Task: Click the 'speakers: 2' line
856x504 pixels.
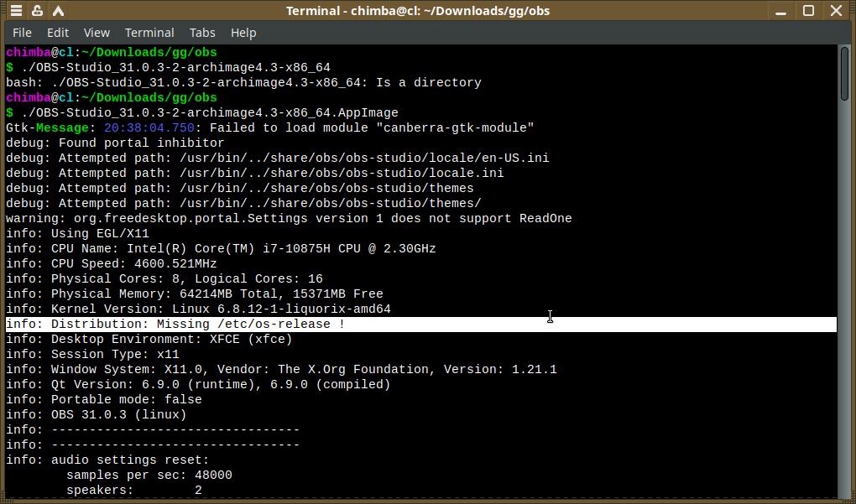Action: [133, 491]
